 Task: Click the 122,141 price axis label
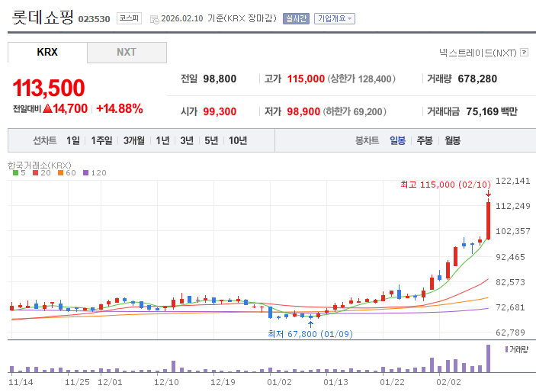pyautogui.click(x=513, y=181)
